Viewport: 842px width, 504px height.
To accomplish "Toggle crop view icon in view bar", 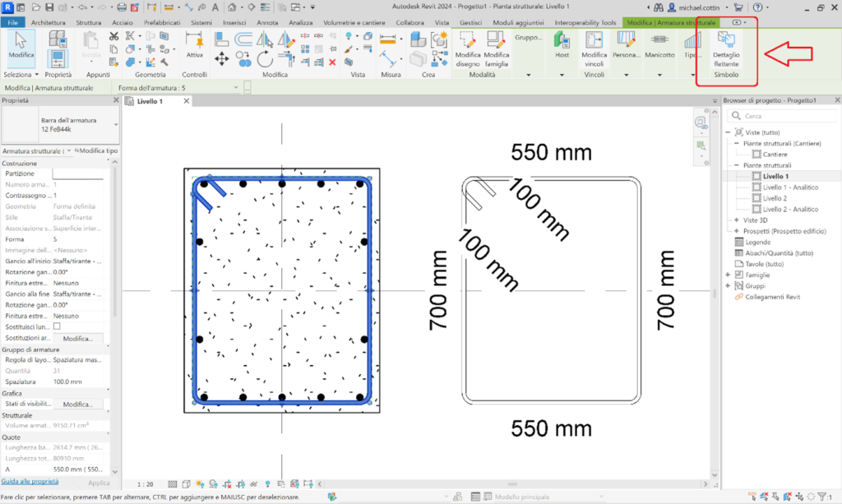I will (x=227, y=484).
